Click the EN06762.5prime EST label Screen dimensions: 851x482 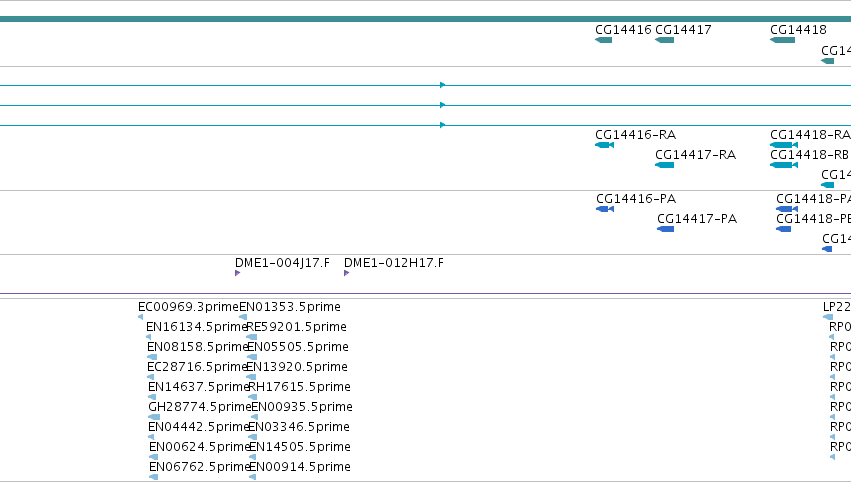coord(199,467)
